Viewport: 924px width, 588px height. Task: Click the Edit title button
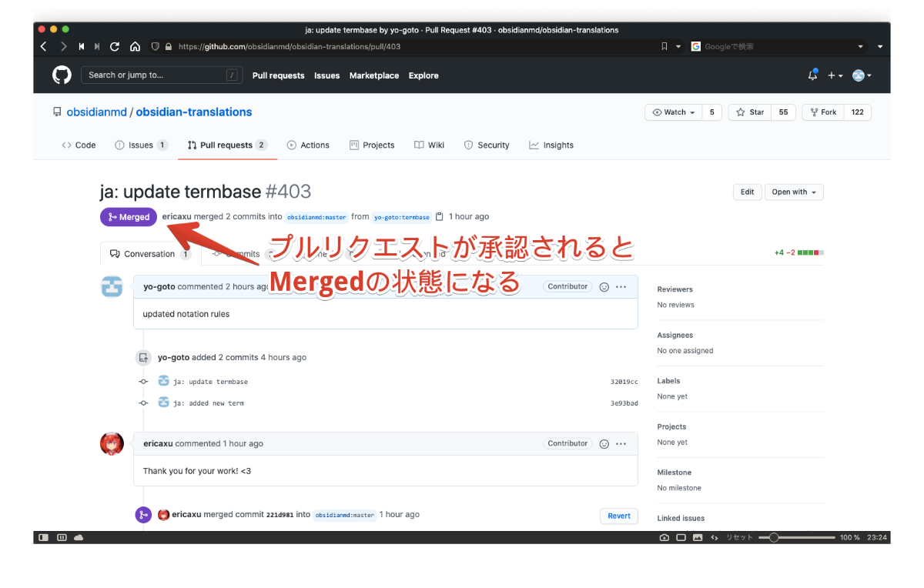click(748, 192)
